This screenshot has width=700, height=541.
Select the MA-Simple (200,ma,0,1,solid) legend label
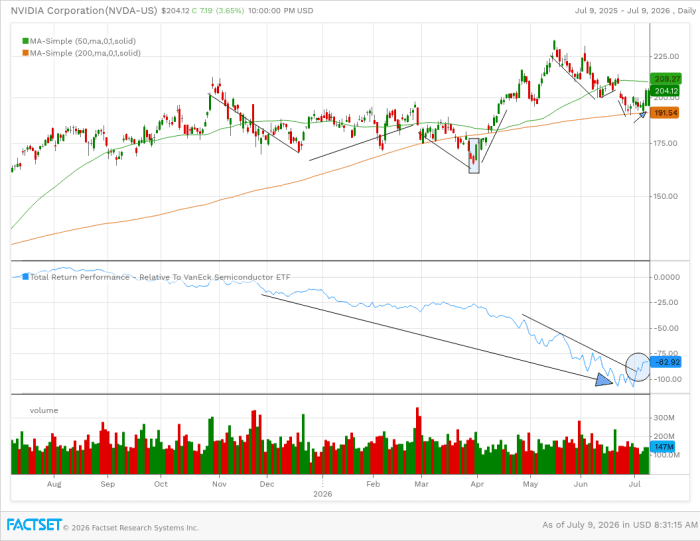(85, 53)
